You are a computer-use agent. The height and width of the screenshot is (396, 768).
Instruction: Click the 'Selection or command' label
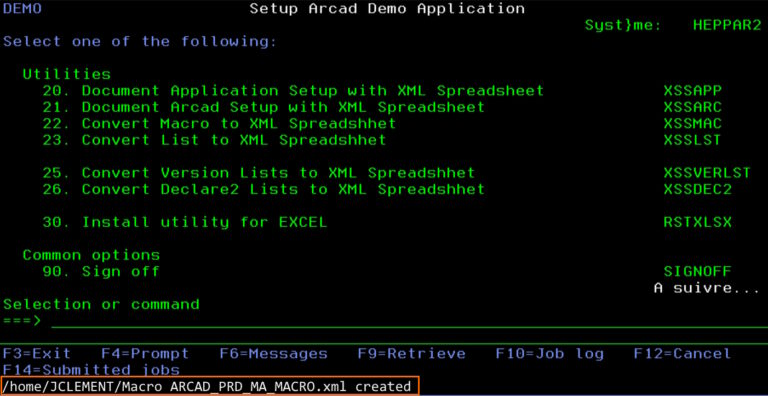coord(101,304)
